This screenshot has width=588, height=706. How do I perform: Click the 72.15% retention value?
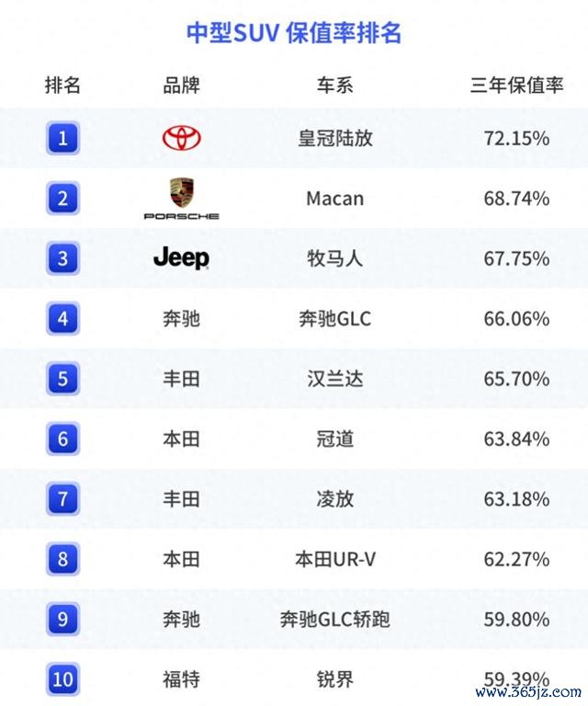point(516,138)
